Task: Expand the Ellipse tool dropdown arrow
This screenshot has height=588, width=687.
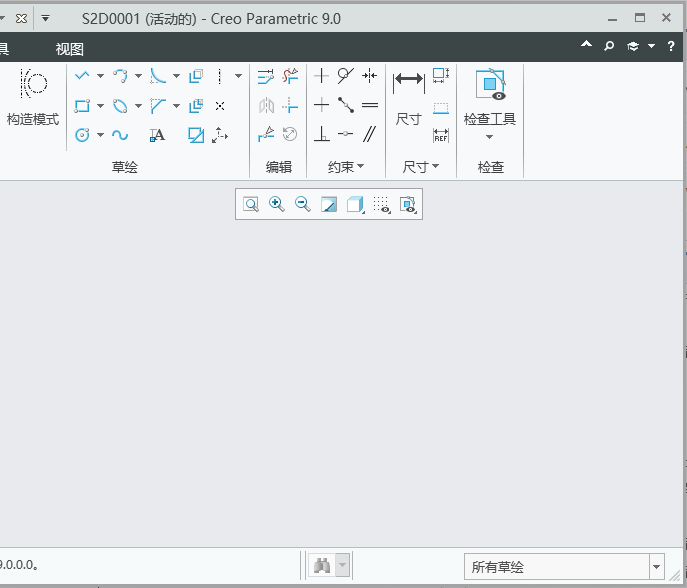Action: pyautogui.click(x=138, y=106)
